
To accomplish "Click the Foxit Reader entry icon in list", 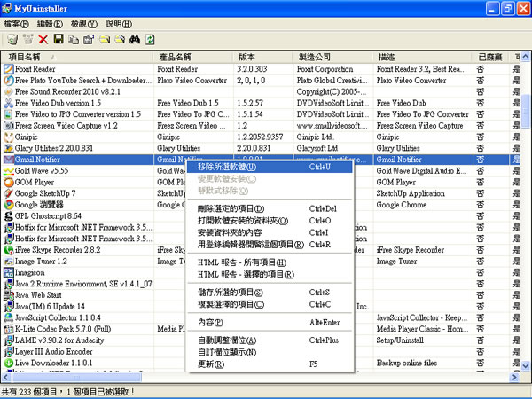I will (x=9, y=66).
